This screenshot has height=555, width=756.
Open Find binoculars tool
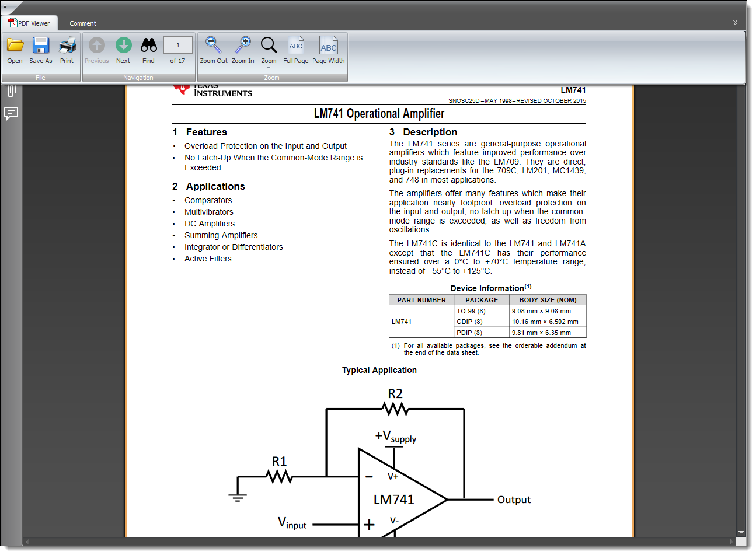[x=149, y=45]
